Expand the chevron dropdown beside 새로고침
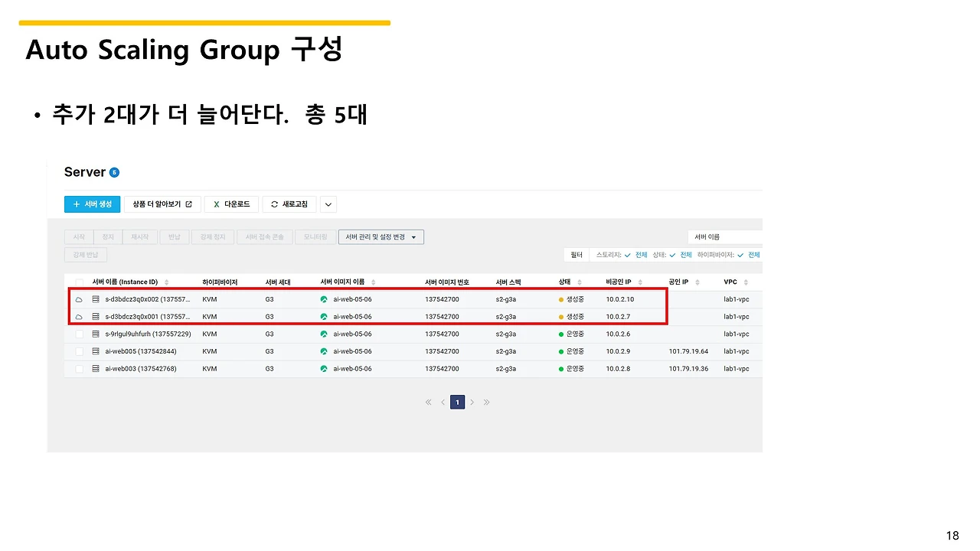The image size is (980, 551). [328, 204]
